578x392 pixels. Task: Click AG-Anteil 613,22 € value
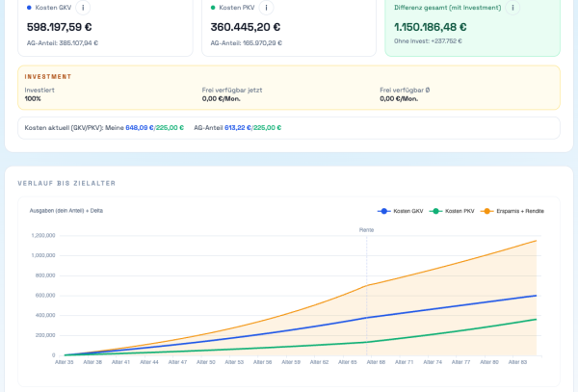[x=238, y=127]
